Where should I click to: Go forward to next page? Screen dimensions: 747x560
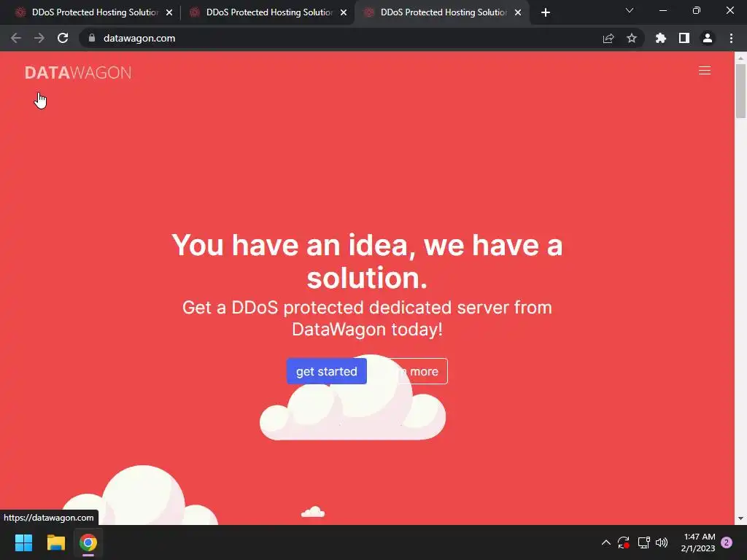pos(39,38)
